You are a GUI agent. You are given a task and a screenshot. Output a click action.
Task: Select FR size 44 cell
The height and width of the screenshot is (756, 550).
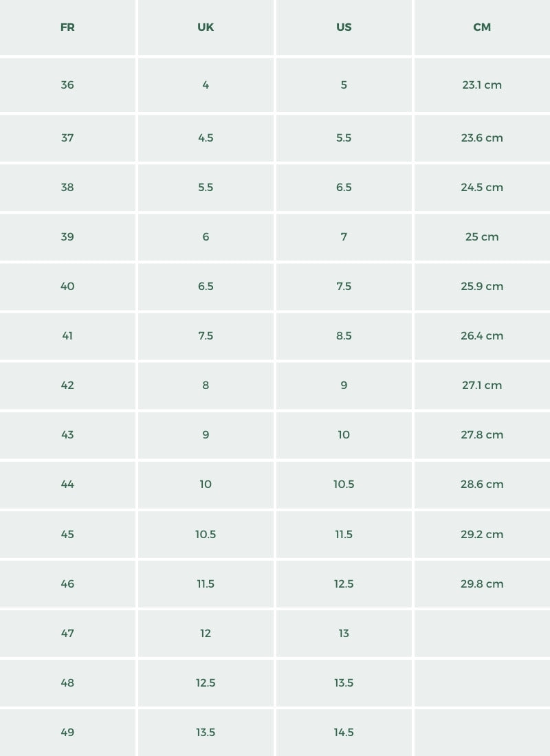click(67, 485)
